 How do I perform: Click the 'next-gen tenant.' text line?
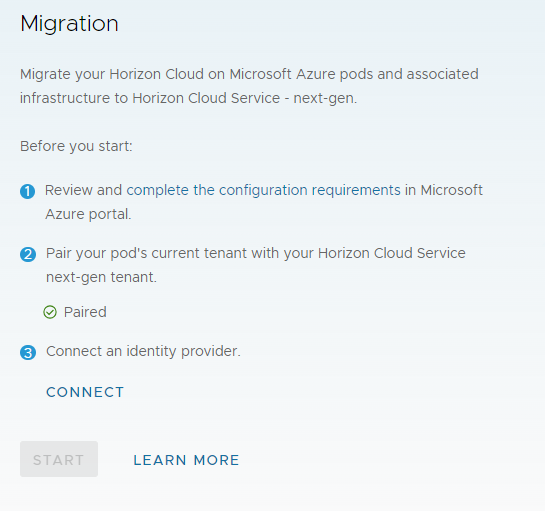pyautogui.click(x=101, y=277)
